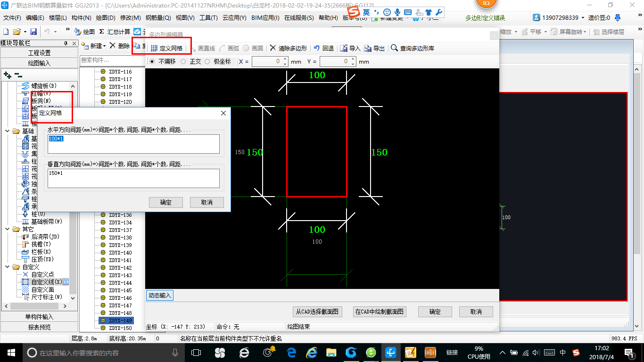This screenshot has height=362, width=644.
Task: Open 查询多边形库 polygon library search
Action: [413, 48]
